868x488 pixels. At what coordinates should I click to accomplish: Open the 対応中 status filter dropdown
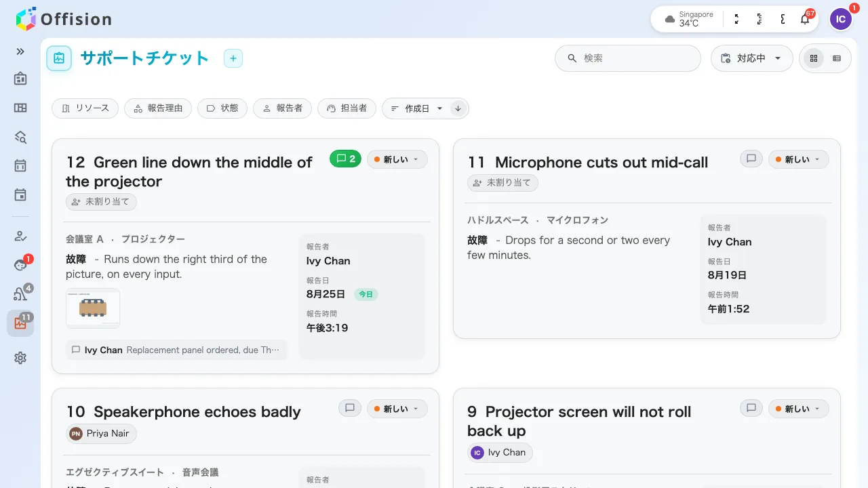(x=751, y=58)
